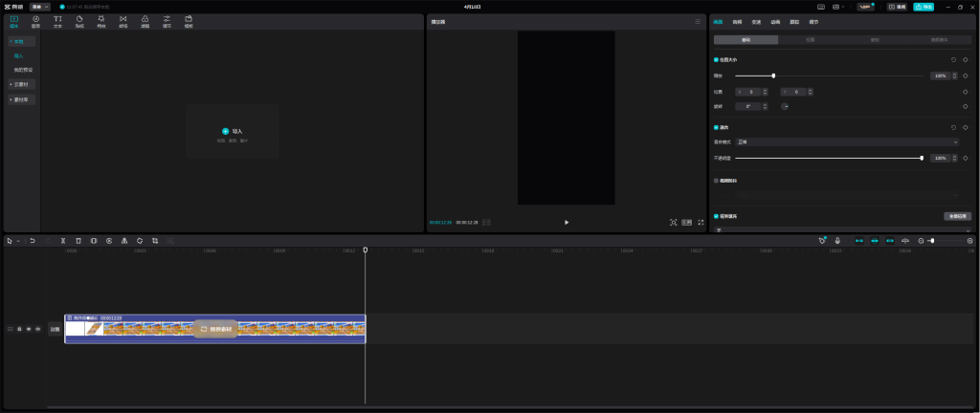This screenshot has height=413, width=980.
Task: Open the Text (文本) panel icon
Action: pyautogui.click(x=57, y=20)
